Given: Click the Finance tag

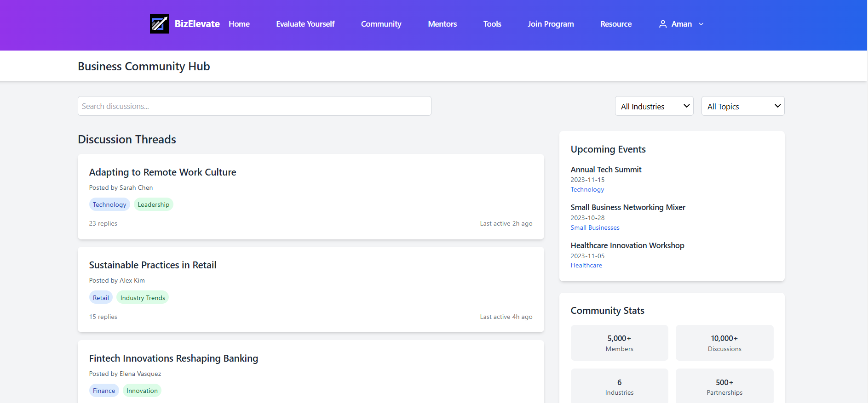Looking at the screenshot, I should (x=104, y=391).
